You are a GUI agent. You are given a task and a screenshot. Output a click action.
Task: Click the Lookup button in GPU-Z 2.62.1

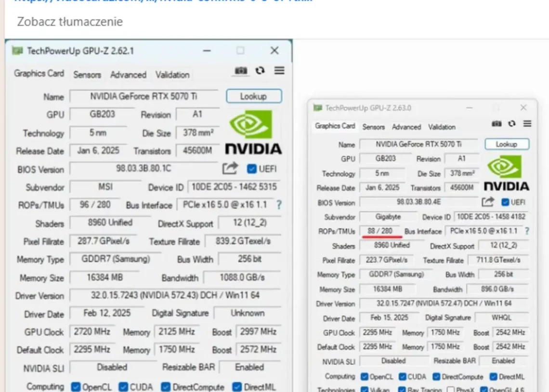254,96
